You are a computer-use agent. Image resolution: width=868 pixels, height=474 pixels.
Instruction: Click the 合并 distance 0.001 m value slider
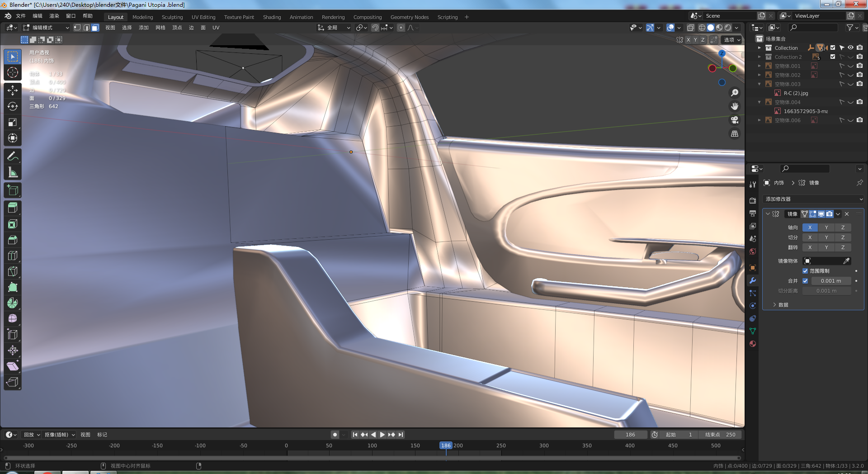pyautogui.click(x=831, y=281)
